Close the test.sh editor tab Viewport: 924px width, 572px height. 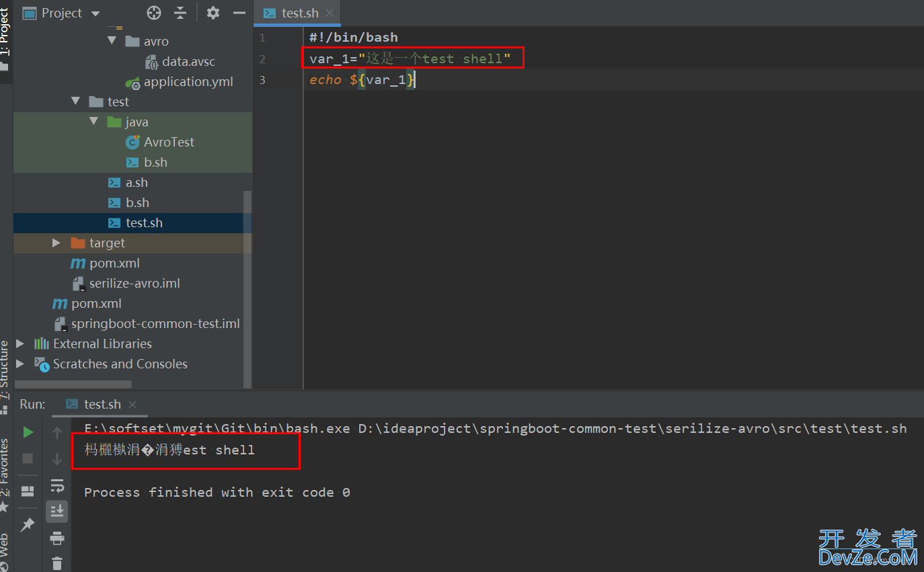point(330,13)
